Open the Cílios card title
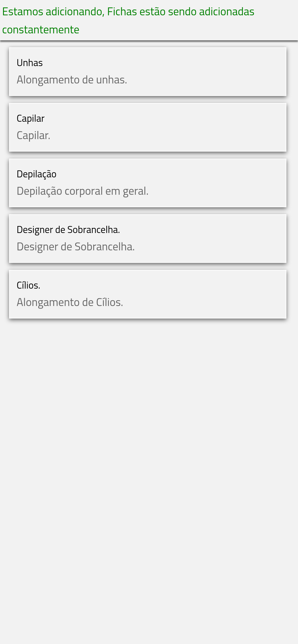The height and width of the screenshot is (644, 298). point(28,285)
